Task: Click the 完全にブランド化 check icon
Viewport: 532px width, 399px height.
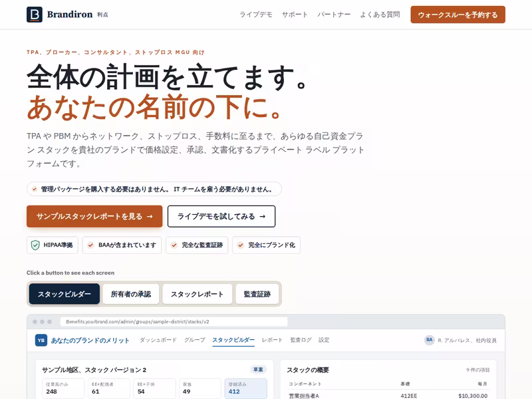Action: click(x=241, y=245)
